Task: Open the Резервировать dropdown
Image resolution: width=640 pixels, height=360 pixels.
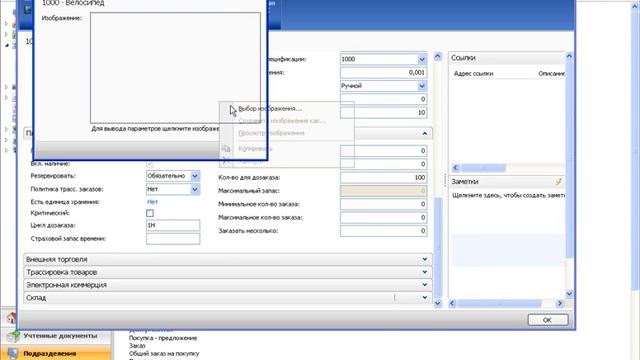Action: tap(195, 176)
